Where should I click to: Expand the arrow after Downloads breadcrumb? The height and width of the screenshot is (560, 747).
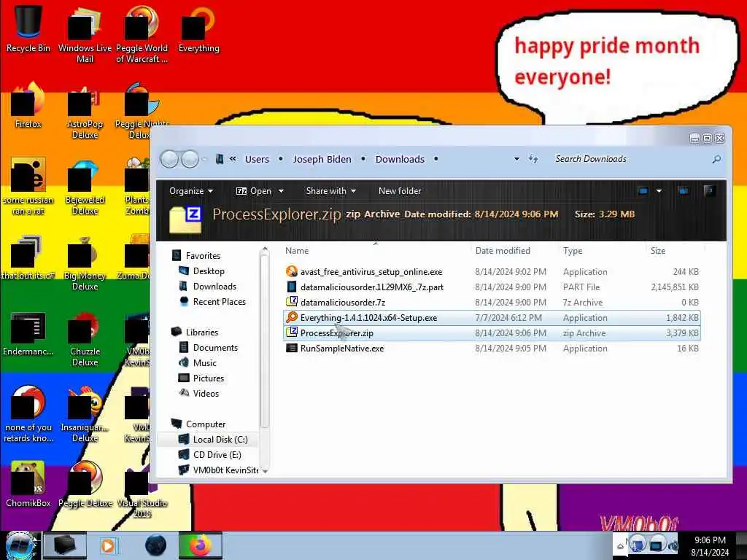tap(436, 159)
